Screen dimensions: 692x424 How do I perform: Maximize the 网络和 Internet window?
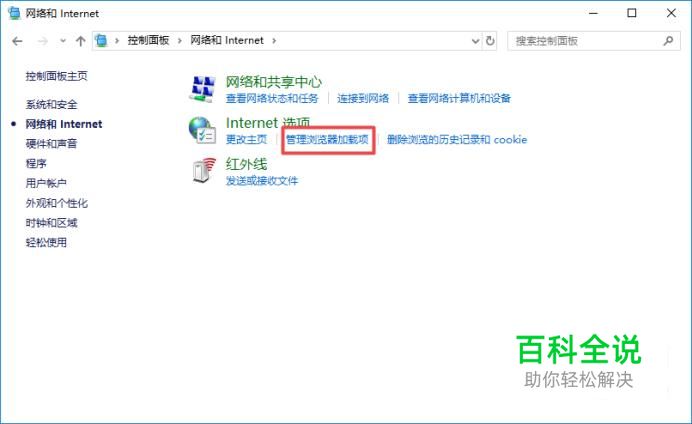[632, 13]
